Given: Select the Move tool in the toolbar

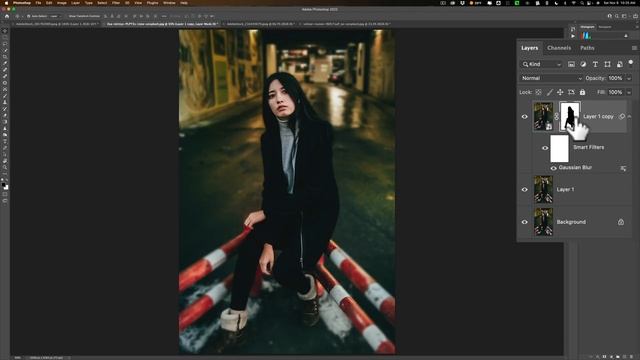Looking at the screenshot, I should coord(5,31).
